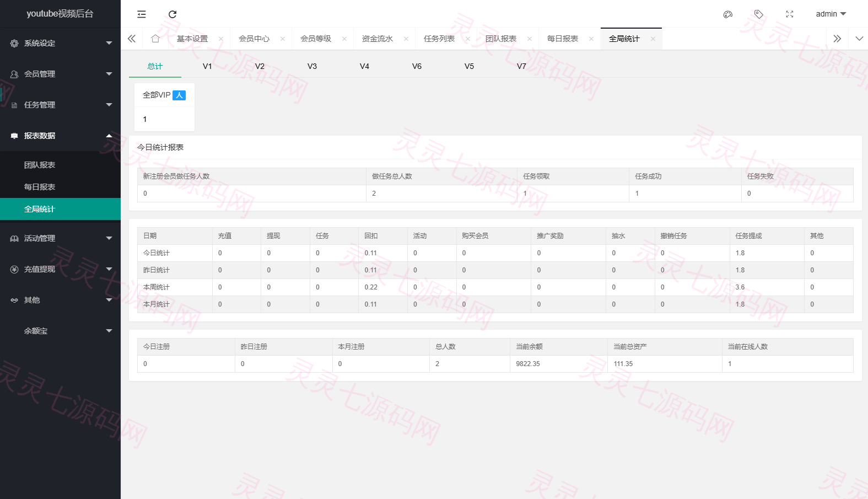Close the 会员中心 tab
The width and height of the screenshot is (868, 499).
[283, 39]
